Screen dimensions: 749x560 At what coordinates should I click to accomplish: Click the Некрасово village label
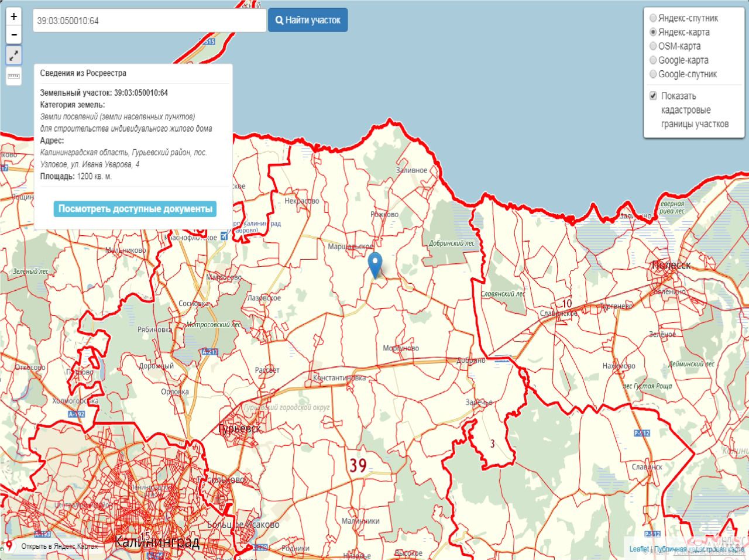pyautogui.click(x=302, y=201)
